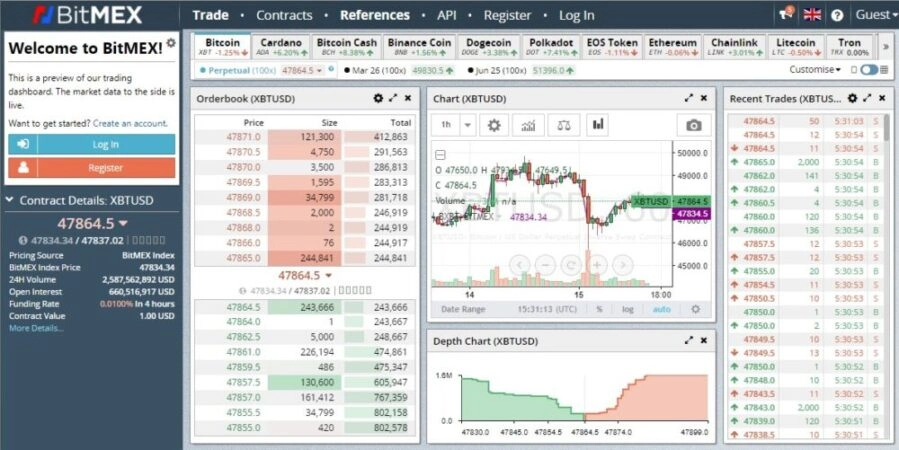Change language via the UK flag icon
Viewport: 899px width, 450px height.
coord(812,15)
